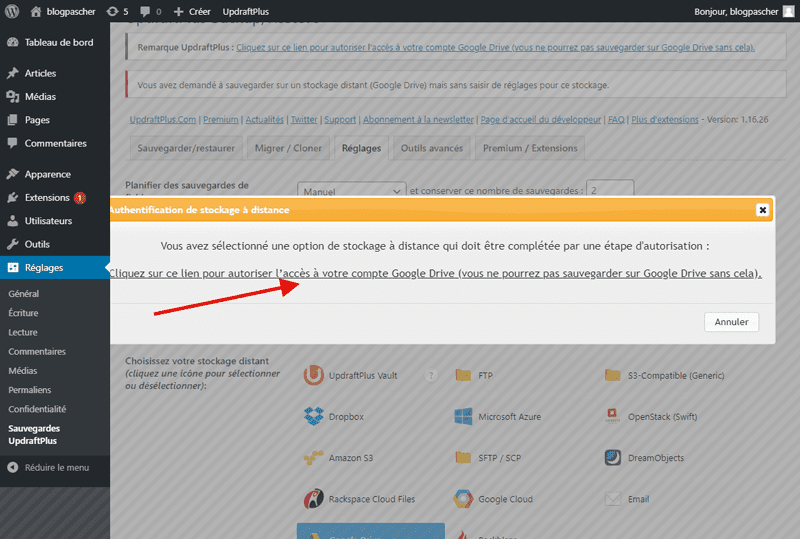Image resolution: width=800 pixels, height=539 pixels.
Task: Close the Authentification de stockage dialog
Action: 762,210
